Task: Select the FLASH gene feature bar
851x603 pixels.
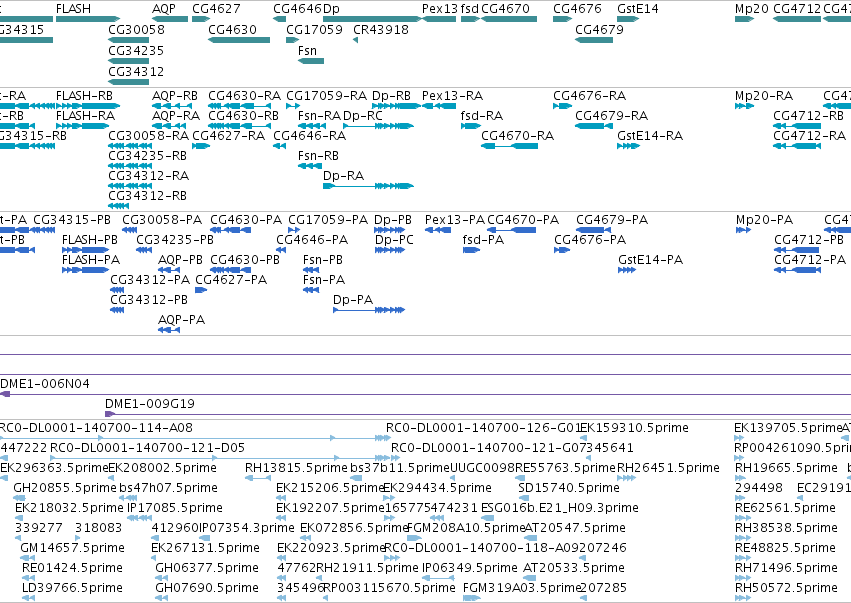Action: point(88,19)
